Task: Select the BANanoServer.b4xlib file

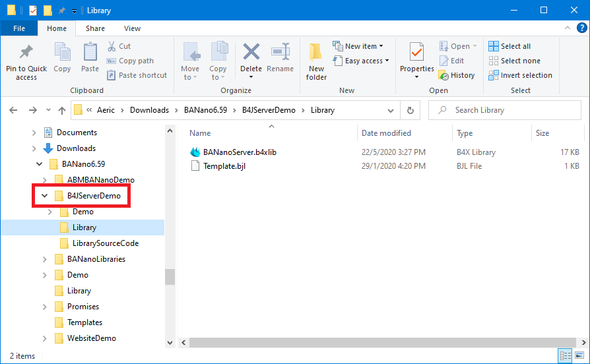Action: [240, 152]
